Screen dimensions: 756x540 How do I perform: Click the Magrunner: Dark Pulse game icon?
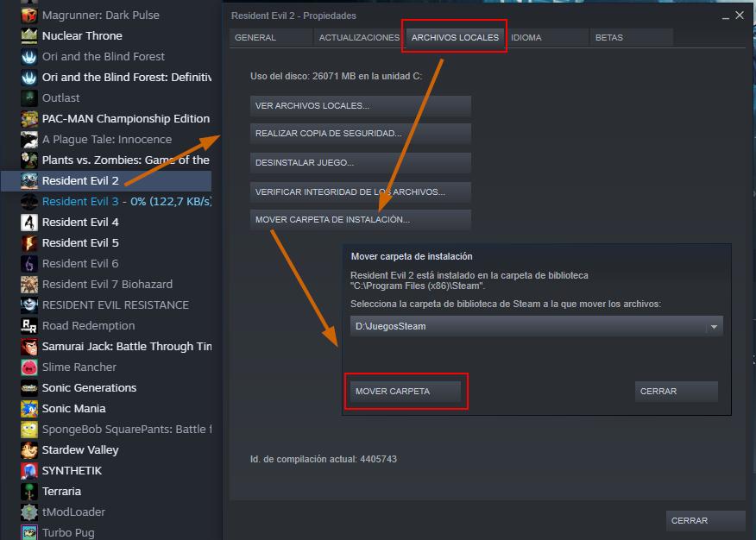click(x=29, y=16)
